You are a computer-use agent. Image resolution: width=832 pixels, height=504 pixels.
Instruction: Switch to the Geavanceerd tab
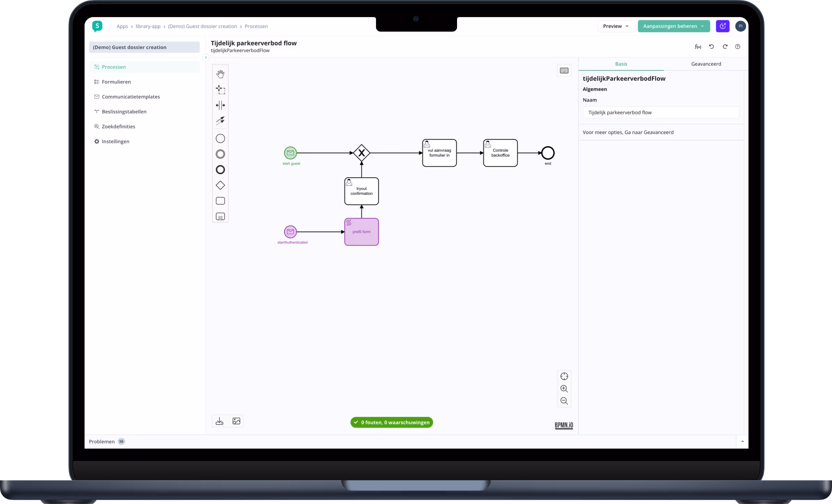pos(706,64)
